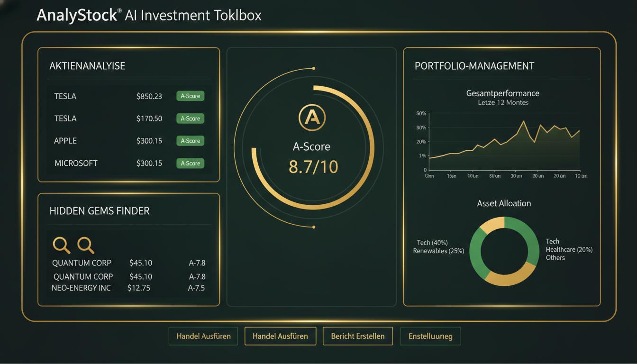The height and width of the screenshot is (364, 637).
Task: Click the A-Score label above 8.7/10
Action: pos(311,146)
